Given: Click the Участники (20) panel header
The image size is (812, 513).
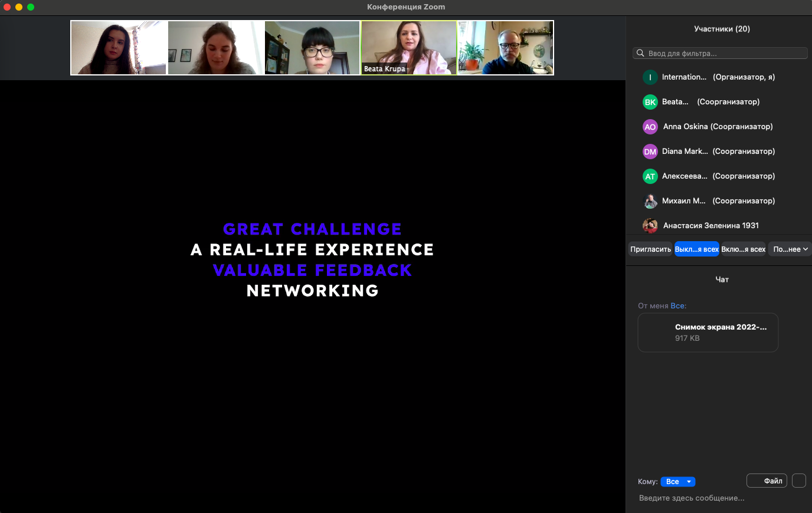Looking at the screenshot, I should pos(722,29).
